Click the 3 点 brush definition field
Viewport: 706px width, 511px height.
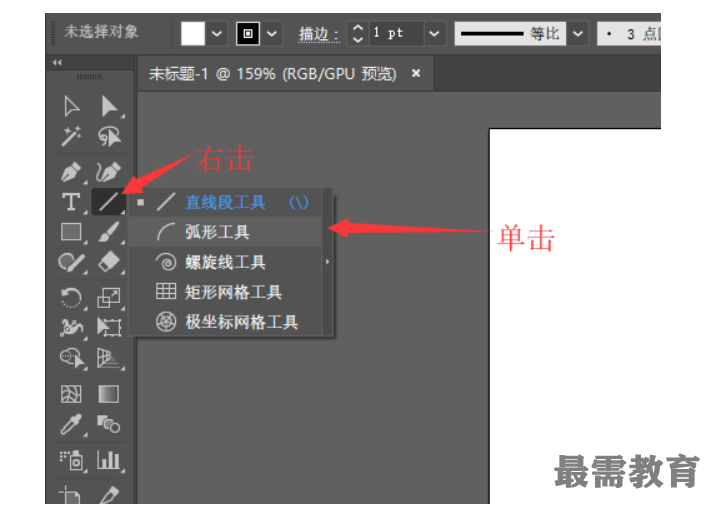[629, 33]
